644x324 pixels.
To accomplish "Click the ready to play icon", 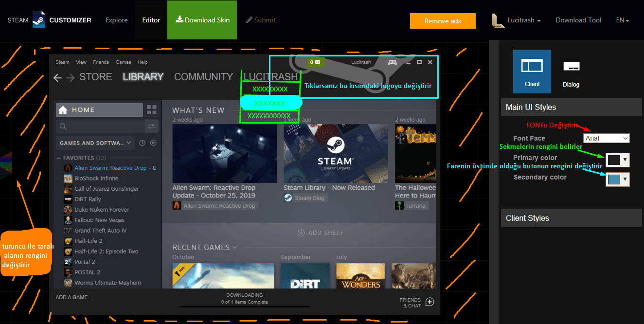I will (x=153, y=143).
